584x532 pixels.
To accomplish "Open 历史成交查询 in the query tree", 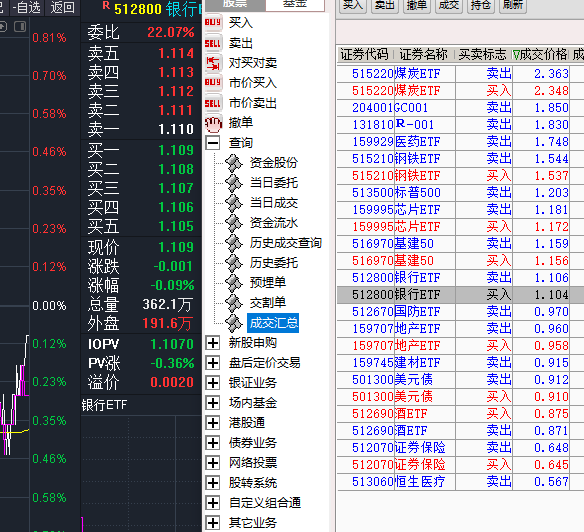I will (286, 243).
